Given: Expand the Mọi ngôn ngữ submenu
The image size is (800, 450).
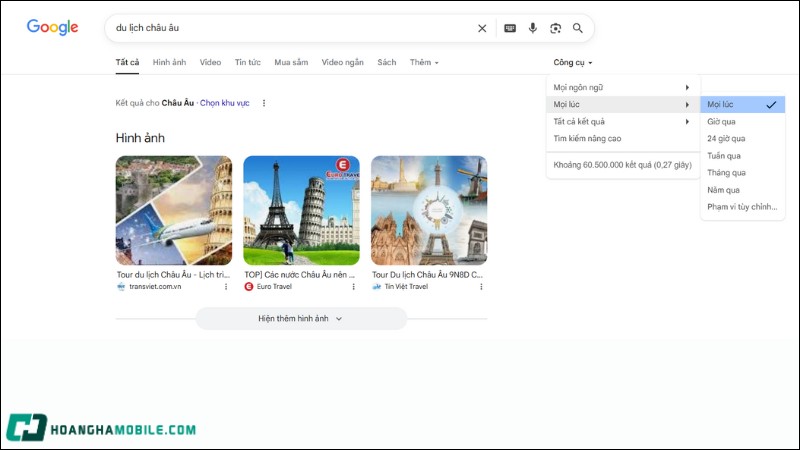Looking at the screenshot, I should (622, 87).
